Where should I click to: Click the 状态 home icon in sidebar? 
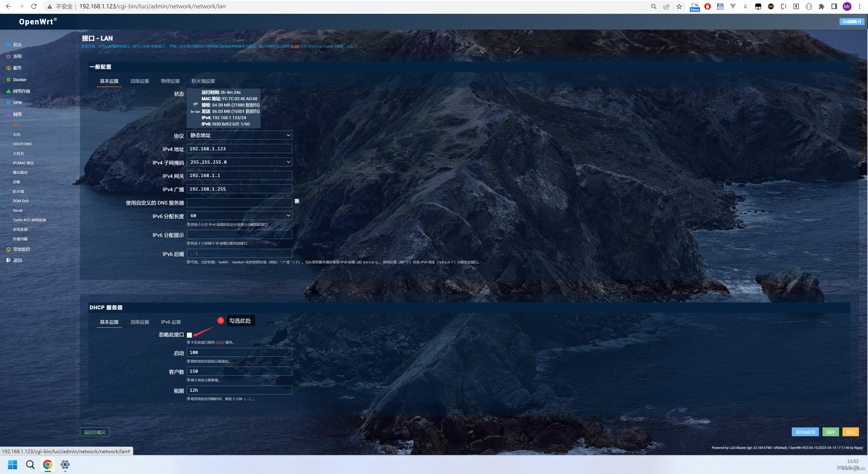8,45
